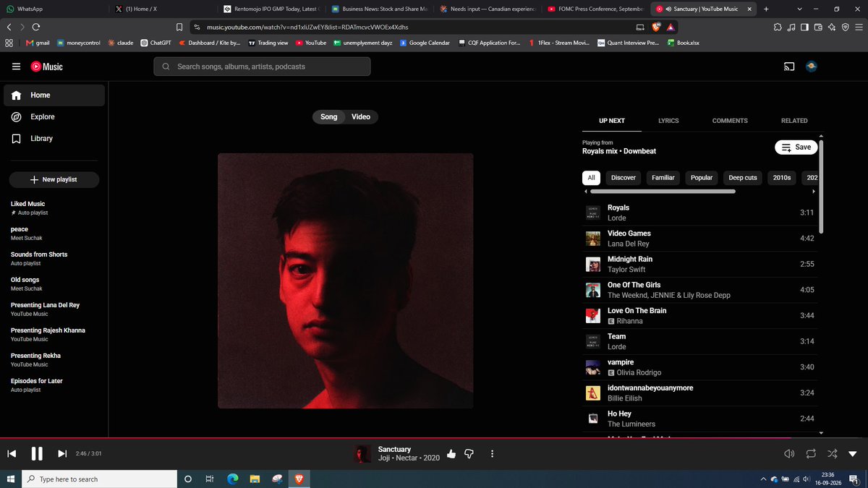Save the queue to playlist
The width and height of the screenshot is (868, 488).
click(x=796, y=147)
